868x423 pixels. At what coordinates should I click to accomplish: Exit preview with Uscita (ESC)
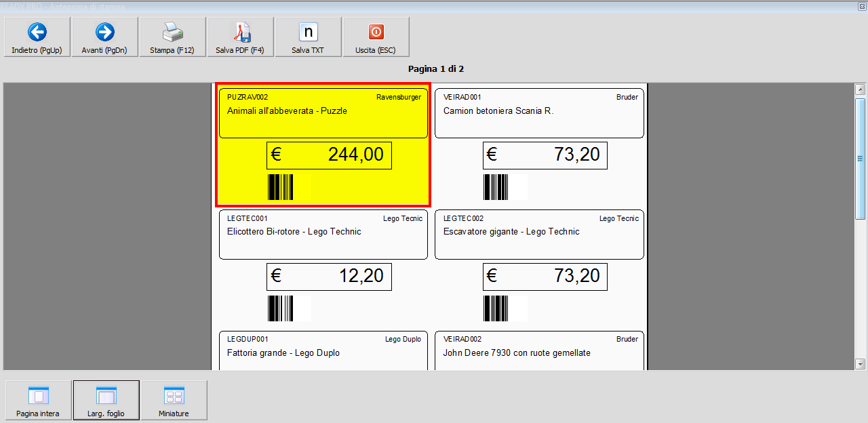(376, 37)
